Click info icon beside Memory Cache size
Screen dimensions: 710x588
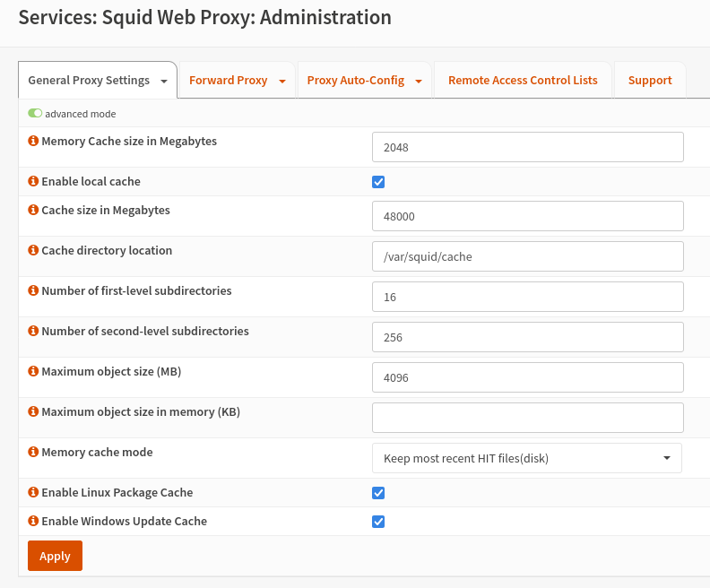coord(34,142)
